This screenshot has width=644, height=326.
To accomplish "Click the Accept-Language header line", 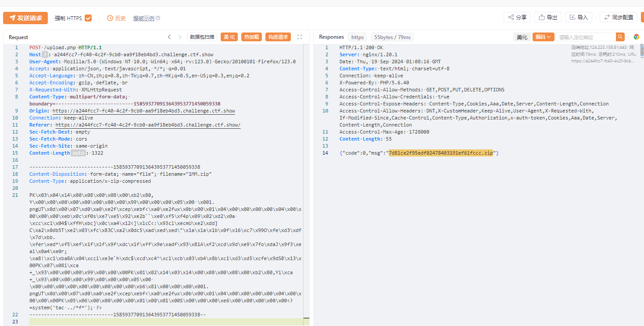I will pyautogui.click(x=139, y=76).
